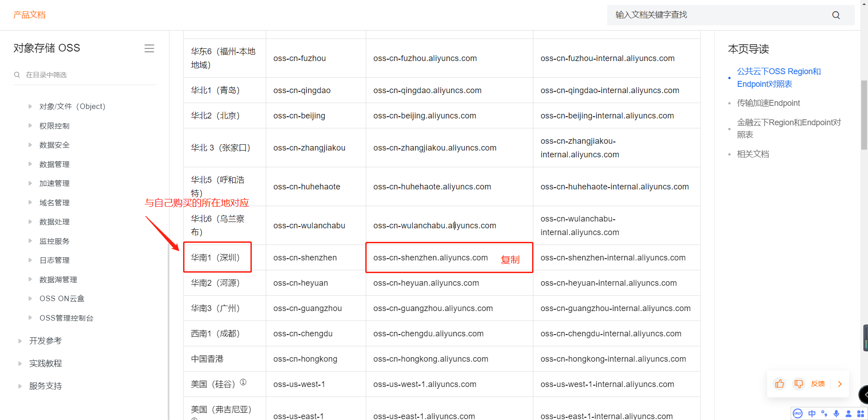Screen dimensions: 868x420
Task: Click the 本页导读 heading
Action: coord(748,49)
